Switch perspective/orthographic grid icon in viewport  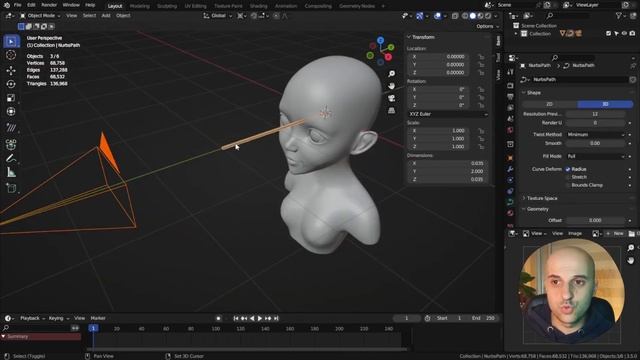[391, 111]
